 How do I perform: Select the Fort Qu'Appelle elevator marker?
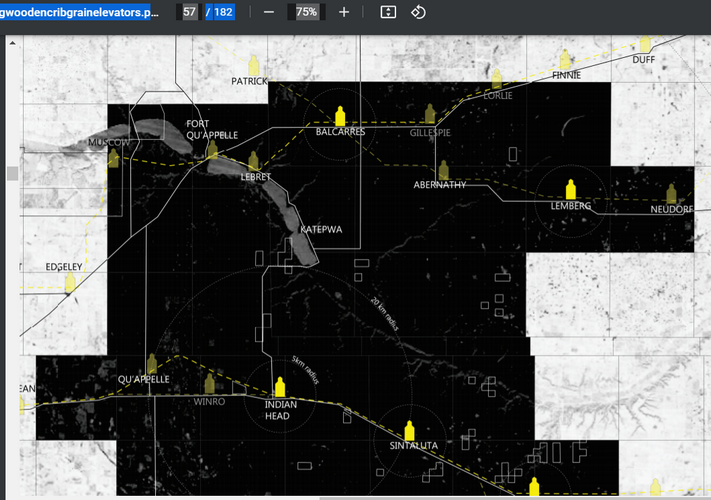pos(212,150)
